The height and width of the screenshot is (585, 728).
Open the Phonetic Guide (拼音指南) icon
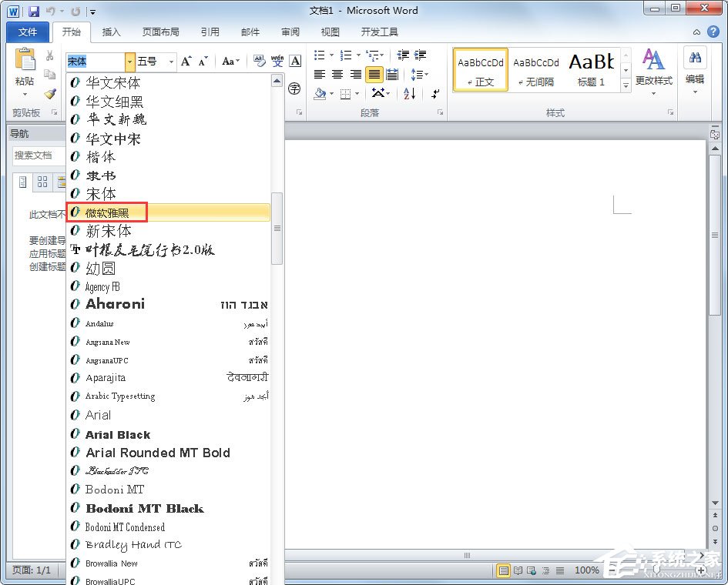pyautogui.click(x=277, y=61)
